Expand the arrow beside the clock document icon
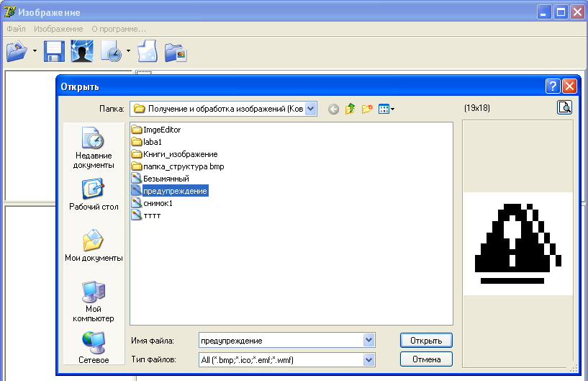This screenshot has width=588, height=381. 128,50
